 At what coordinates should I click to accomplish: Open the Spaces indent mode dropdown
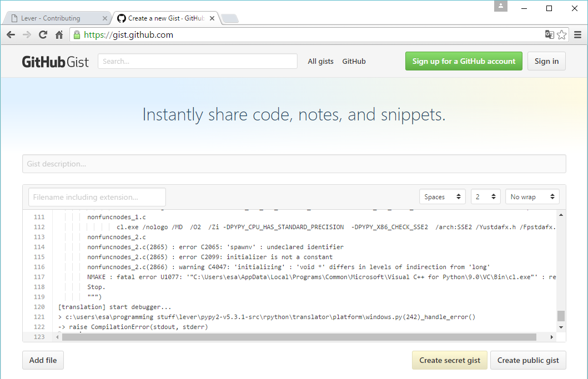[x=443, y=197]
